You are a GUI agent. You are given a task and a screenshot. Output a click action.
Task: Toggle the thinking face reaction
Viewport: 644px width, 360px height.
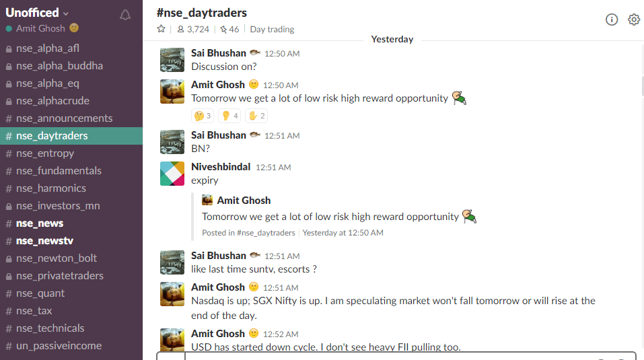(x=203, y=116)
